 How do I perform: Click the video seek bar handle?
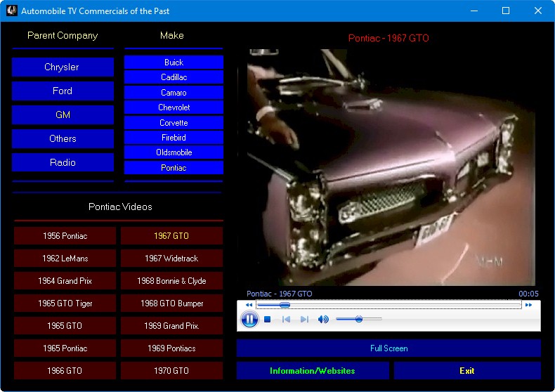[285, 305]
